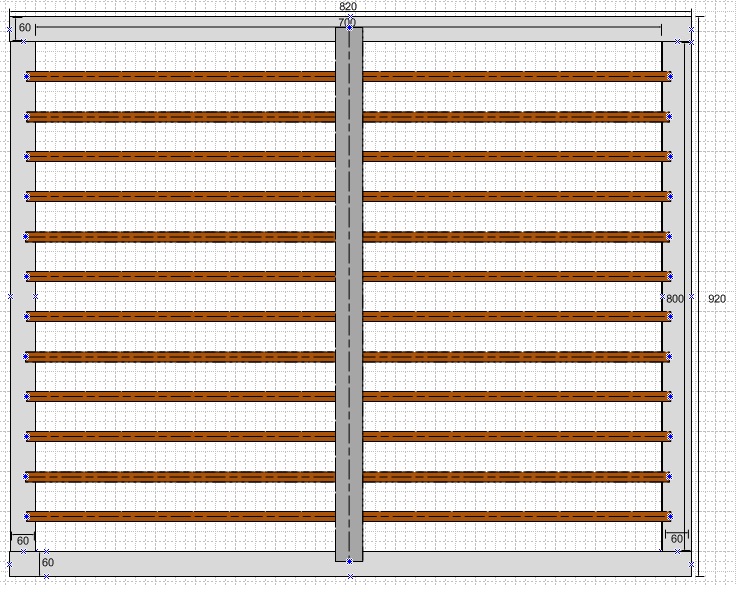This screenshot has width=743, height=595.
Task: Click the 920 overall height dimension label
Action: coord(716,298)
